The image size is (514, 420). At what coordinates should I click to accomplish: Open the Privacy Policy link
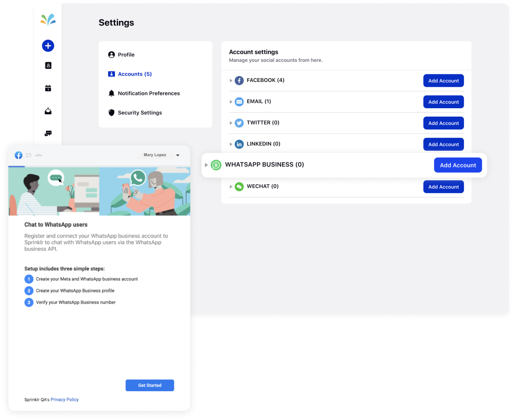(64, 400)
